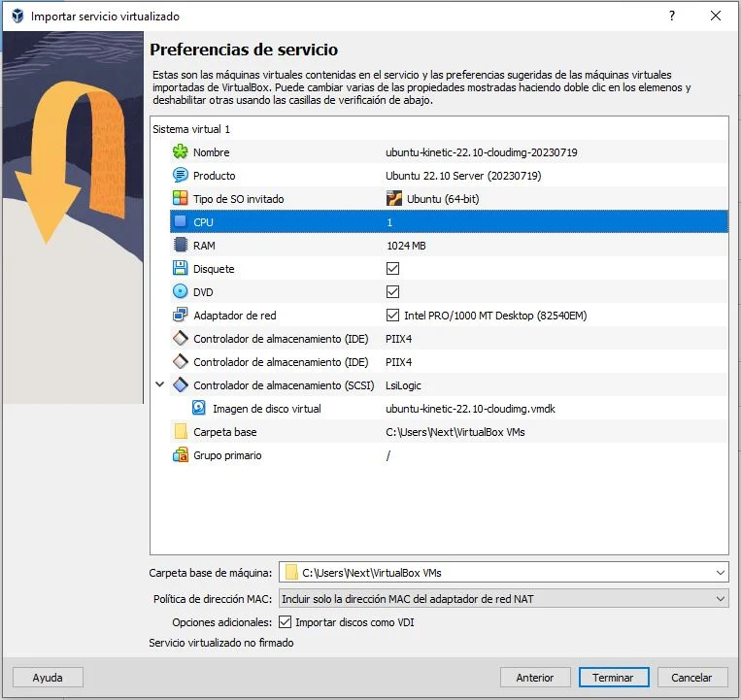Select the Nombre row label

point(212,152)
